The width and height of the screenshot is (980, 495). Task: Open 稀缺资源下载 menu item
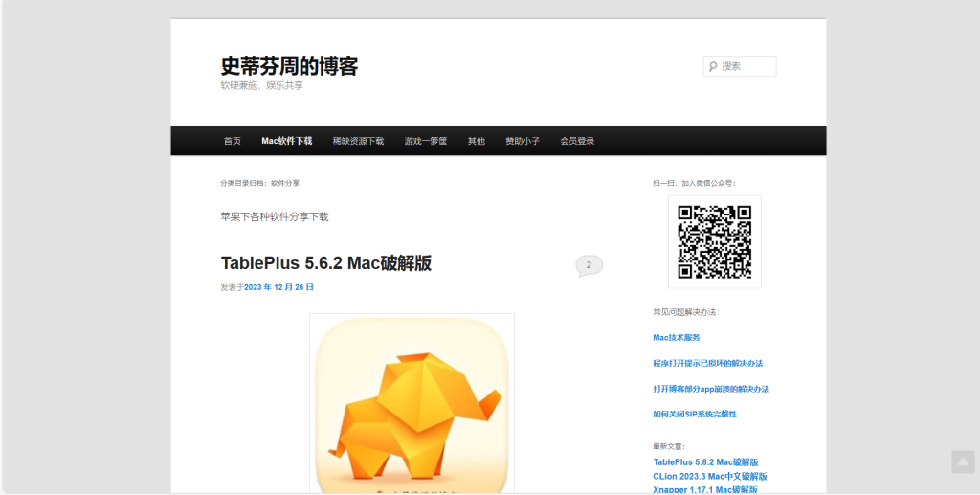tap(358, 141)
